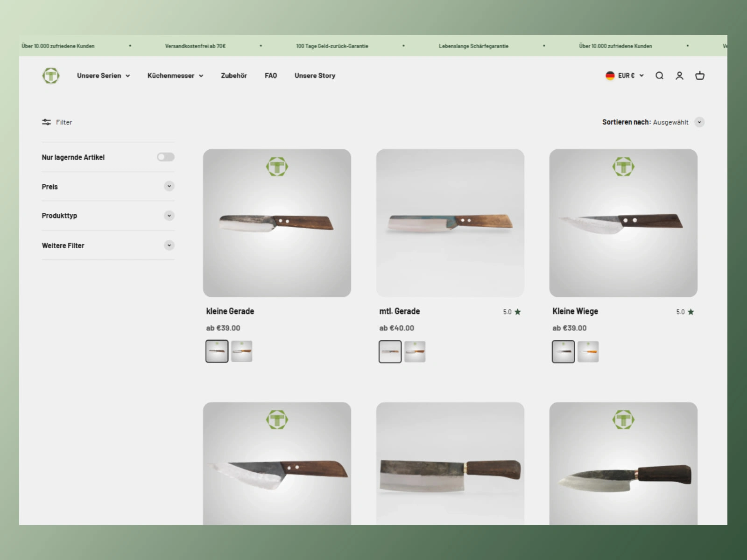
Task: Open the mtl. Gerade knife product image
Action: pyautogui.click(x=450, y=223)
